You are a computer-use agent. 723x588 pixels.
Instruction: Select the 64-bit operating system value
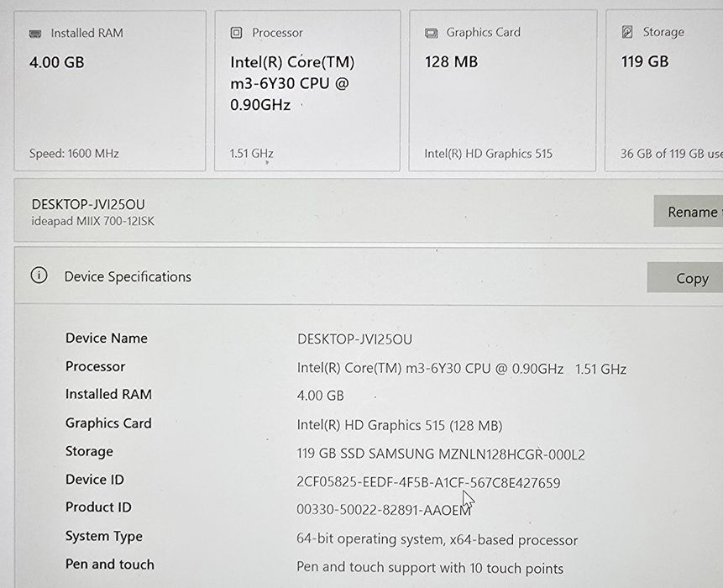437,539
